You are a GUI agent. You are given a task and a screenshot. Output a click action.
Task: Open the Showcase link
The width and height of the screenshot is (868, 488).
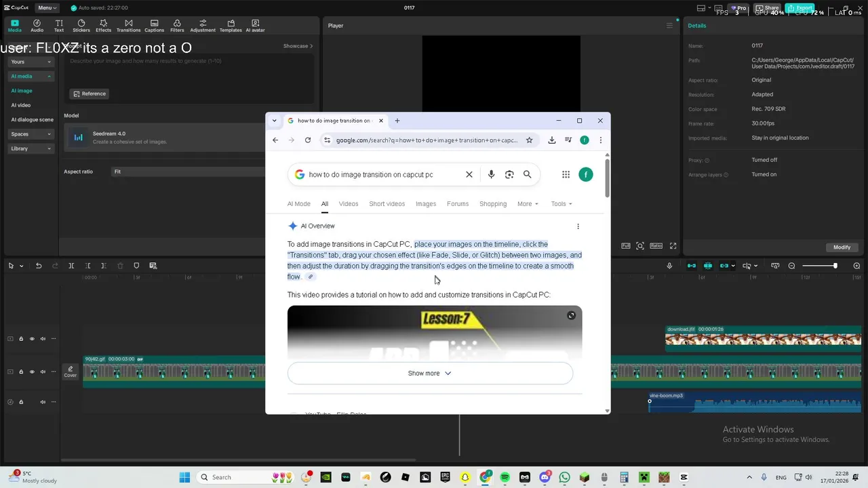tap(298, 46)
